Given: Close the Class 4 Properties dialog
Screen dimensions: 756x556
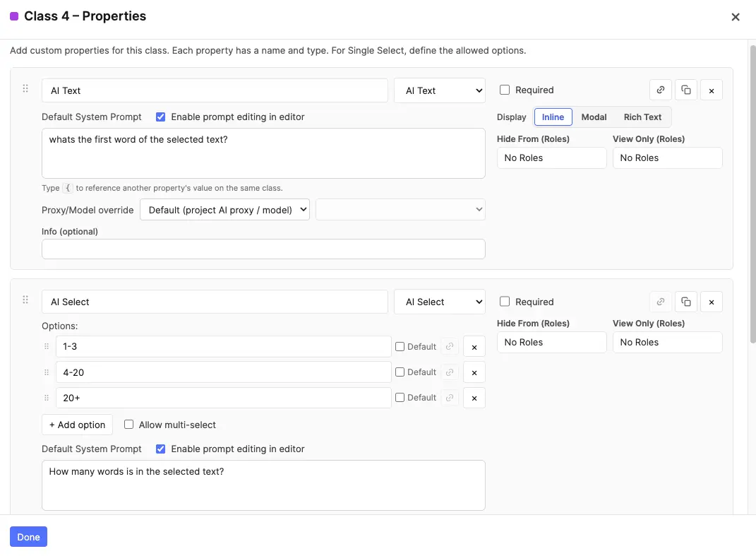Looking at the screenshot, I should pos(736,17).
